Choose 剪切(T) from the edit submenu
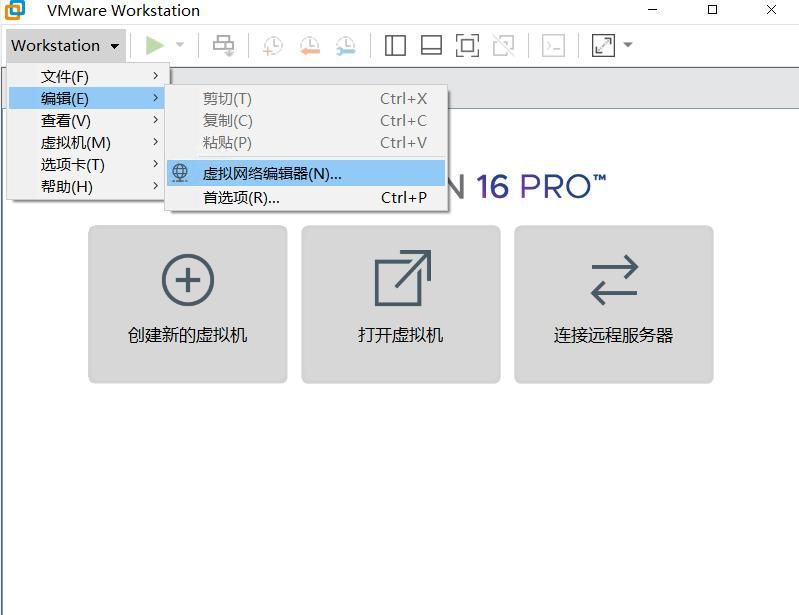Image resolution: width=799 pixels, height=615 pixels. [x=306, y=98]
